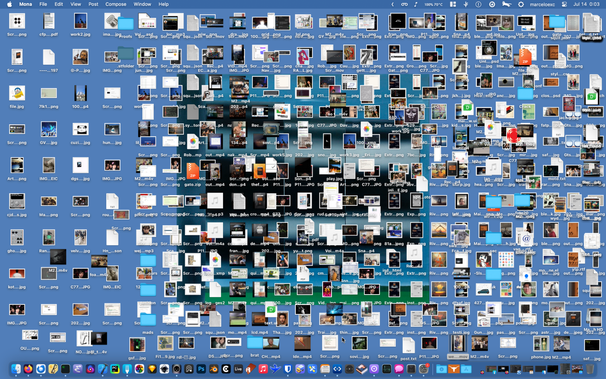Open Blender from the Dock

[x=213, y=369]
